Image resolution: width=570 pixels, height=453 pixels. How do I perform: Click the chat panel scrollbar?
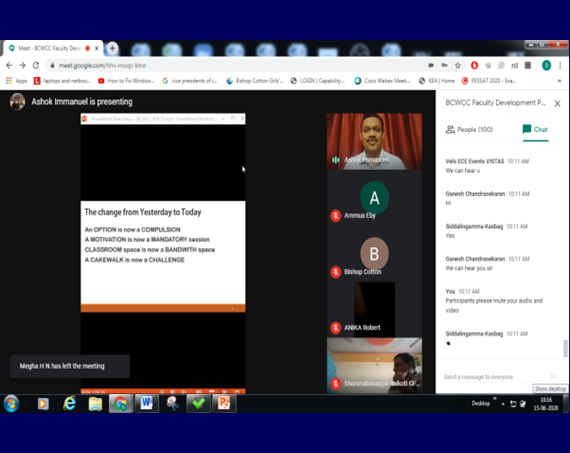pyautogui.click(x=565, y=349)
